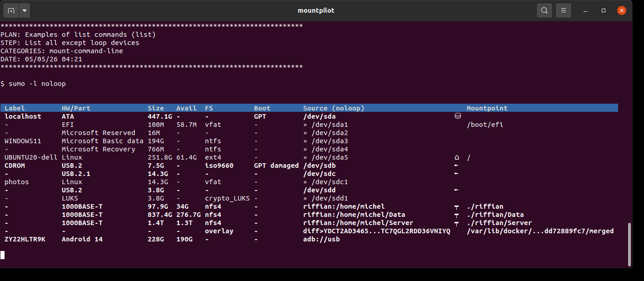The height and width of the screenshot is (281, 644).
Task: Minimize the mountpilot window
Action: coord(586,10)
